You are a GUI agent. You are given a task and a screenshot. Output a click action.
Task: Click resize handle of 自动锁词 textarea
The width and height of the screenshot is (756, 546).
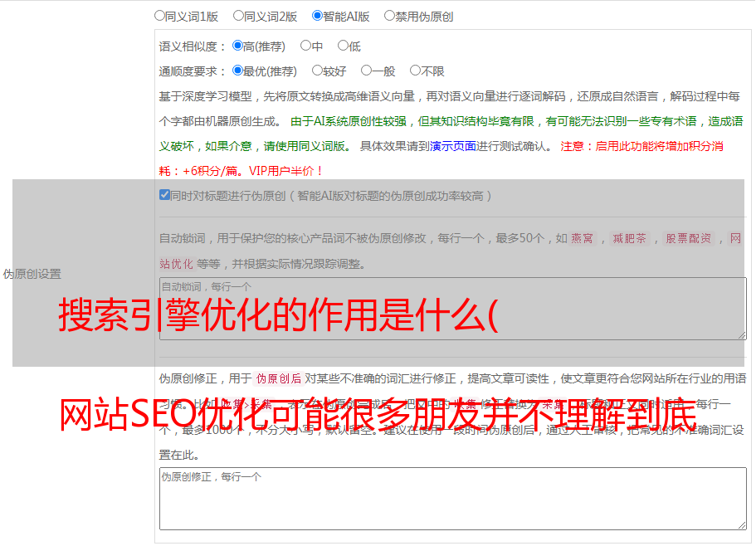click(742, 335)
